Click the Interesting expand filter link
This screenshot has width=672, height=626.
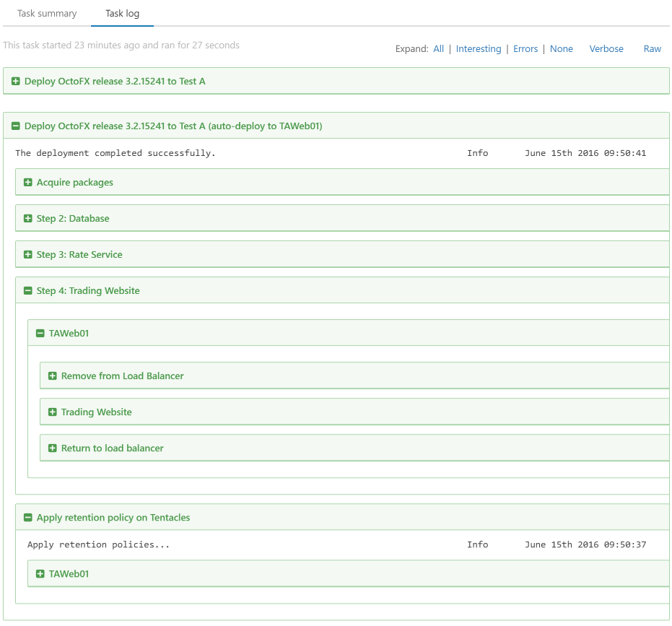click(478, 49)
